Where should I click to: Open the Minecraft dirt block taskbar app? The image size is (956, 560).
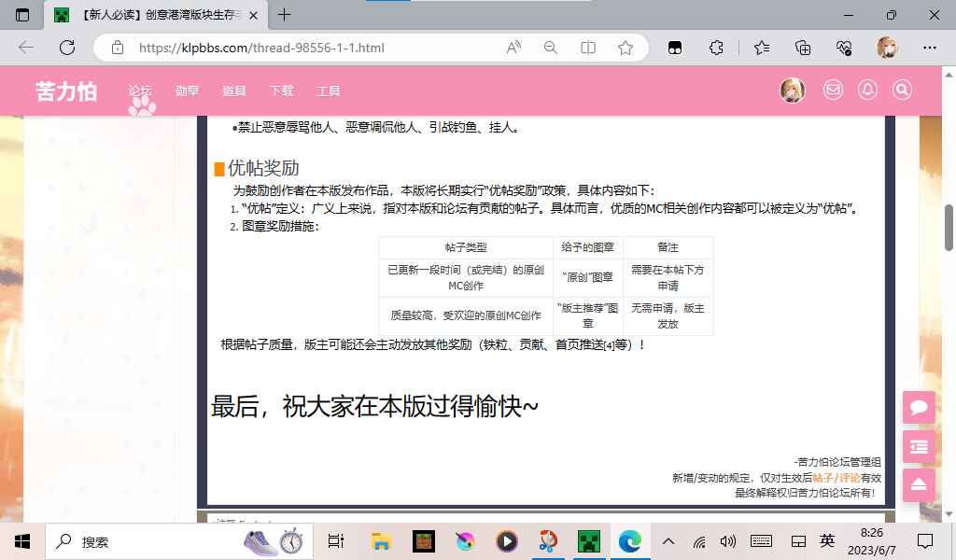[x=423, y=541]
